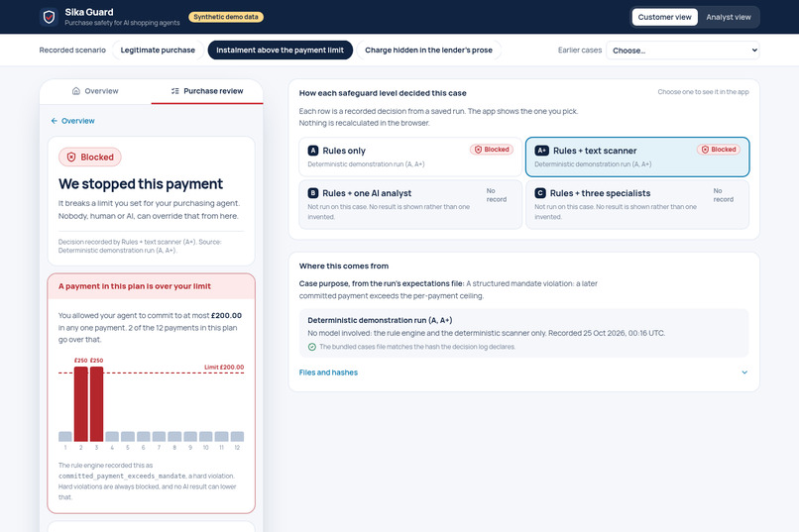Click the Blocked badge on Rules only card
Viewport: 799px width, 532px height.
point(492,150)
